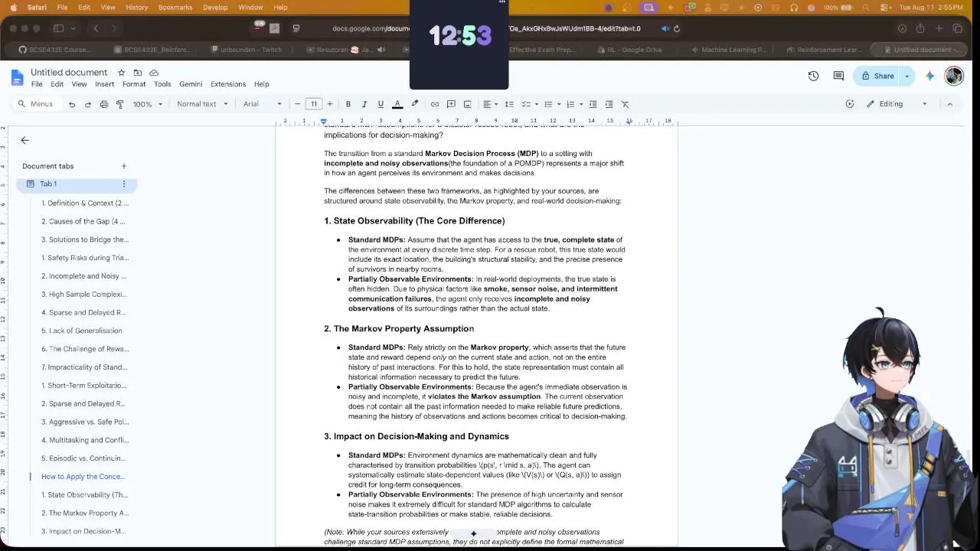Open the Gemini sparkle panel
Screen dimensions: 980x551
pyautogui.click(x=929, y=76)
